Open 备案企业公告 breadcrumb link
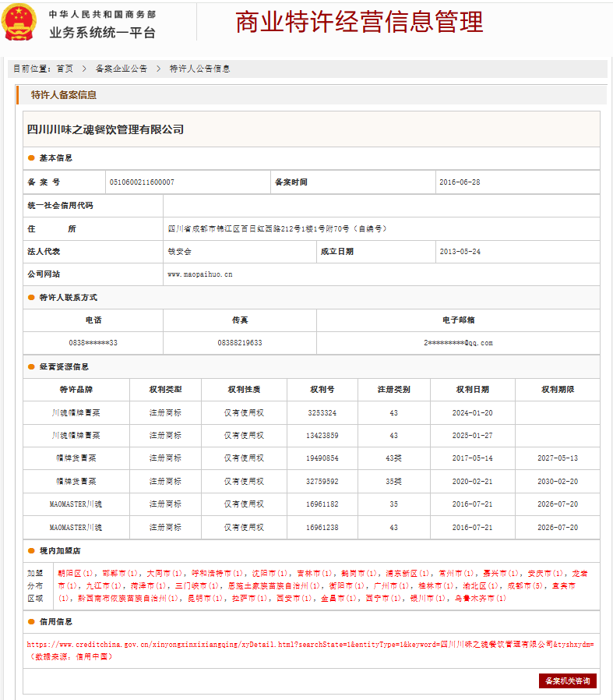Screen dimensions: 613x700 tap(121, 69)
